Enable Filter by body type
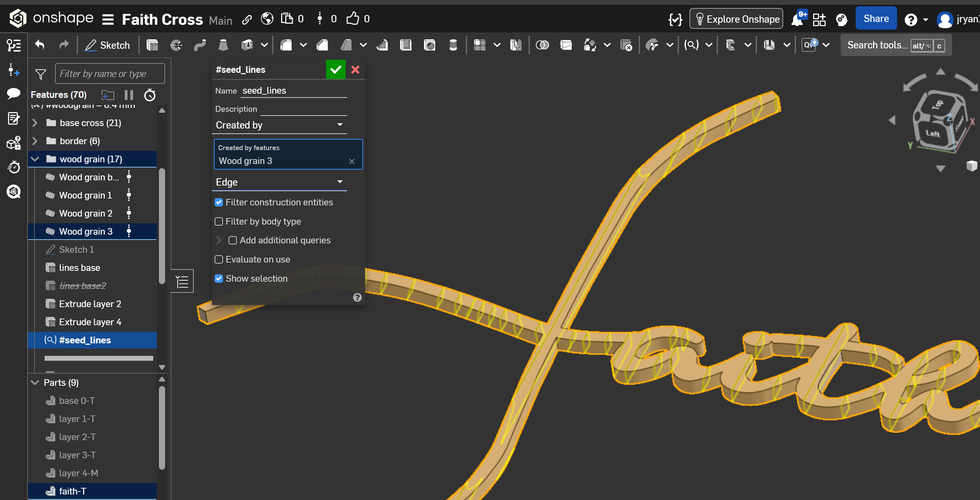The width and height of the screenshot is (980, 500). point(219,221)
